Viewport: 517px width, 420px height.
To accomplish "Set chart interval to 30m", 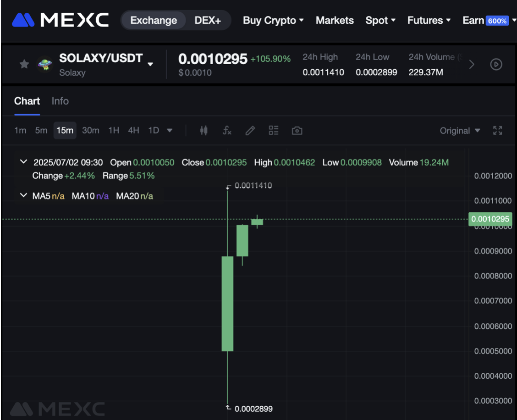I will pos(91,131).
